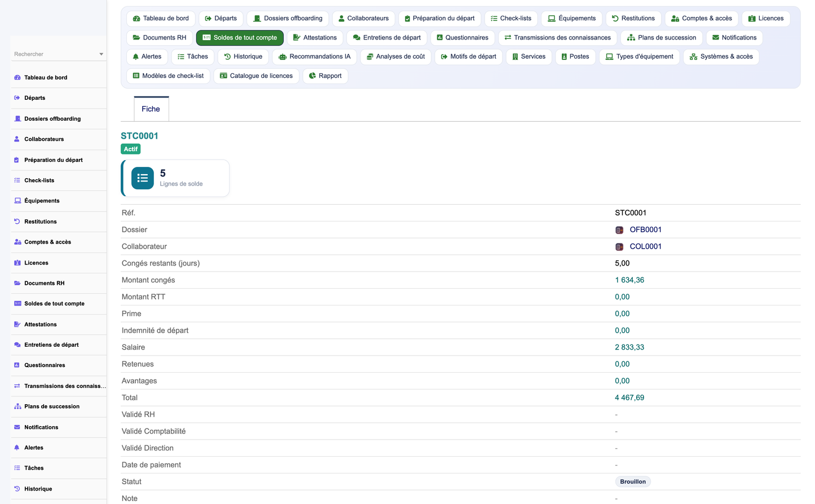View Analyses de coût top button

point(396,57)
